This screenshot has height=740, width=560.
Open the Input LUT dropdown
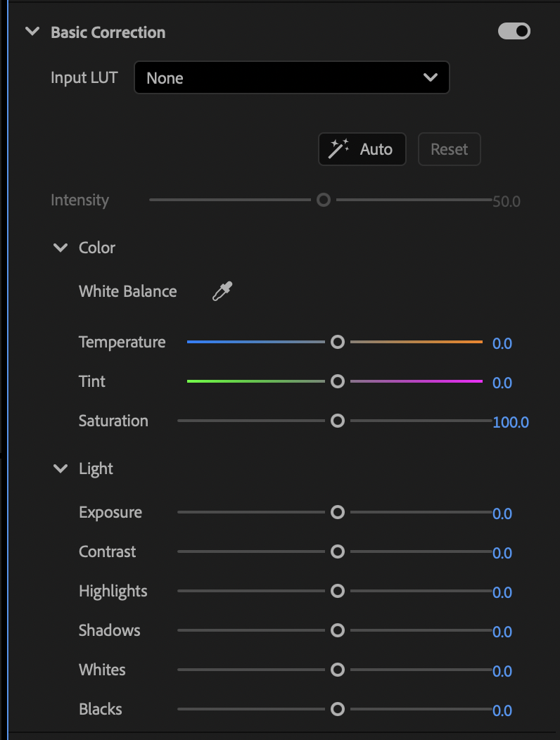point(291,78)
